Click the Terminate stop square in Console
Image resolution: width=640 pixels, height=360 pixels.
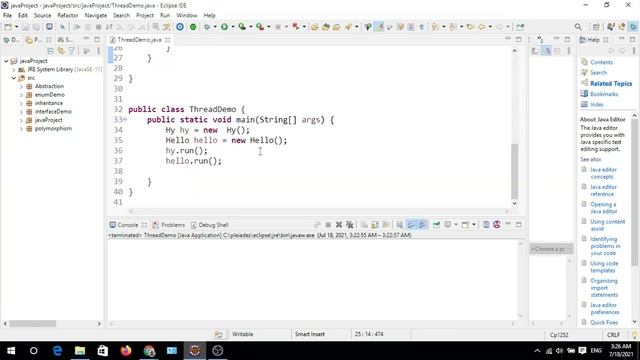click(x=328, y=224)
